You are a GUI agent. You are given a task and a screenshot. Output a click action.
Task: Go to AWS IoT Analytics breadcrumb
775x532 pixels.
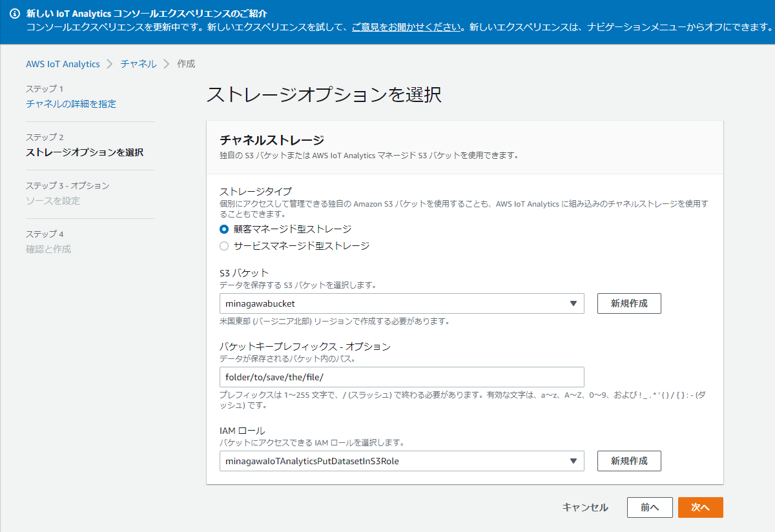click(63, 64)
